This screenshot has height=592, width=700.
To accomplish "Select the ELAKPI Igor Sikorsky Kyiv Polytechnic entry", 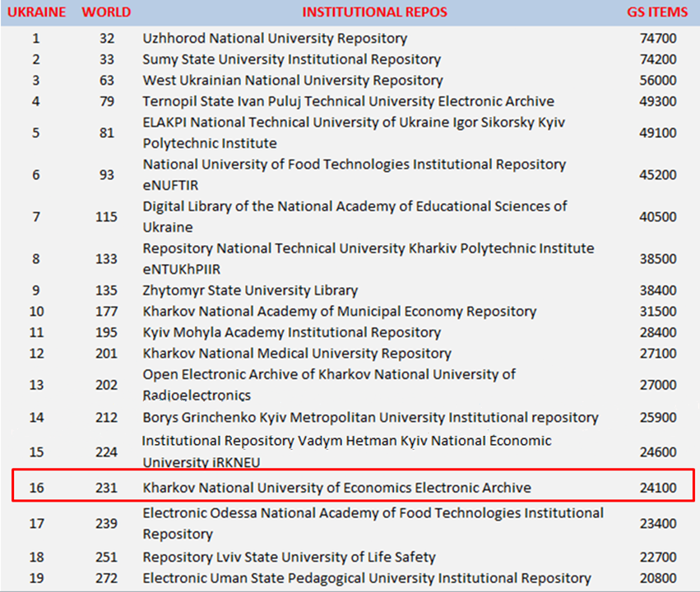I will [x=354, y=132].
